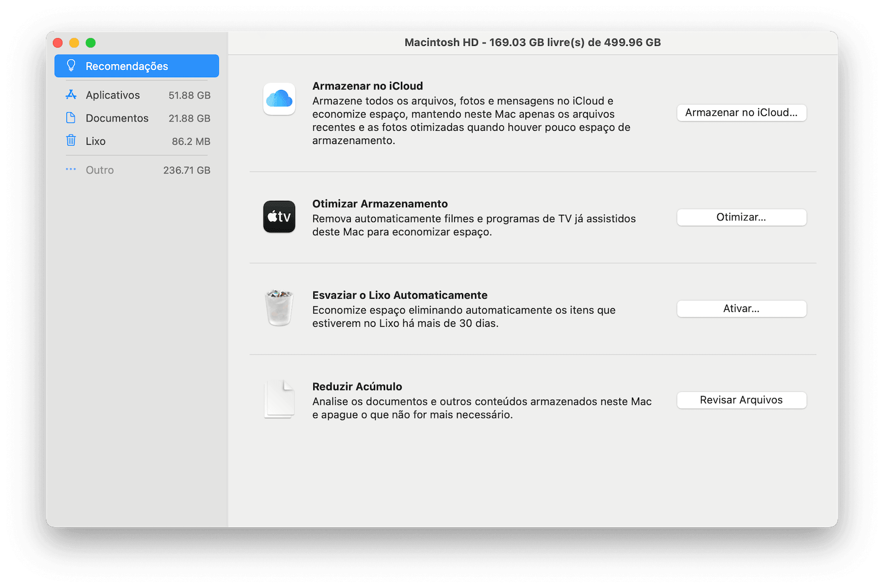Open the Documentos category
This screenshot has height=588, width=884.
click(136, 118)
